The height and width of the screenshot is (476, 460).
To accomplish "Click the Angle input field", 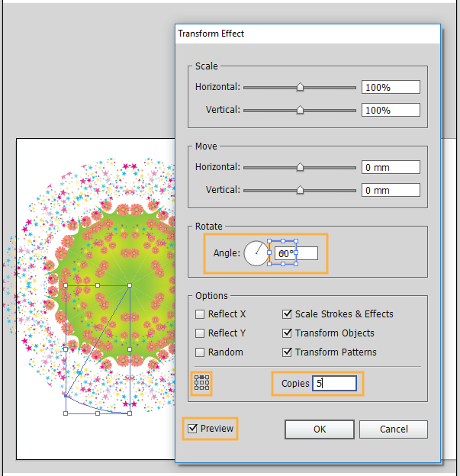I will click(296, 253).
